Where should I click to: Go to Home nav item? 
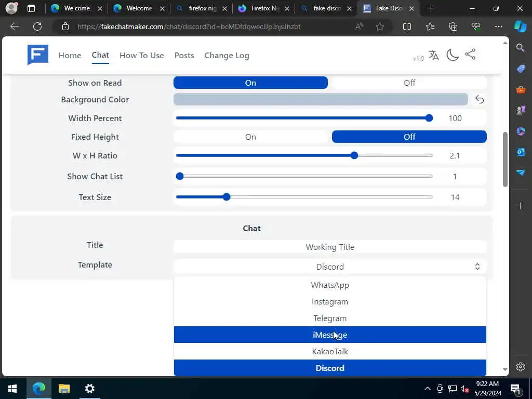70,55
